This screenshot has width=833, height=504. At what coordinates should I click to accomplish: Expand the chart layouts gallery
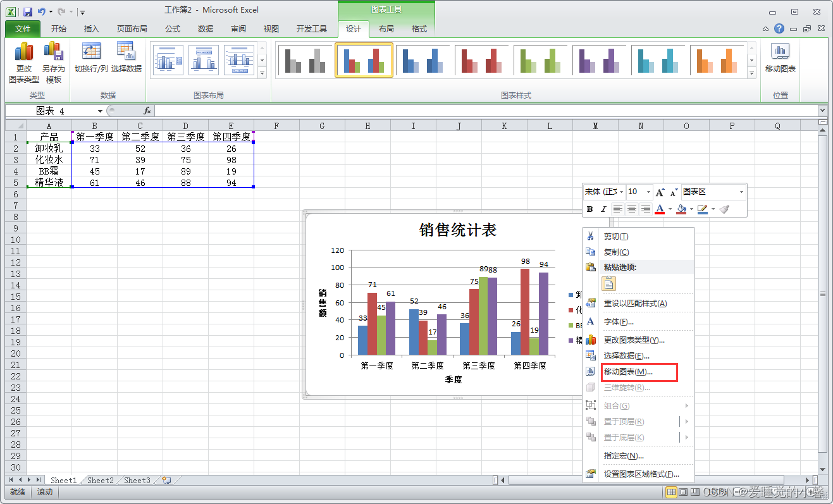point(262,73)
